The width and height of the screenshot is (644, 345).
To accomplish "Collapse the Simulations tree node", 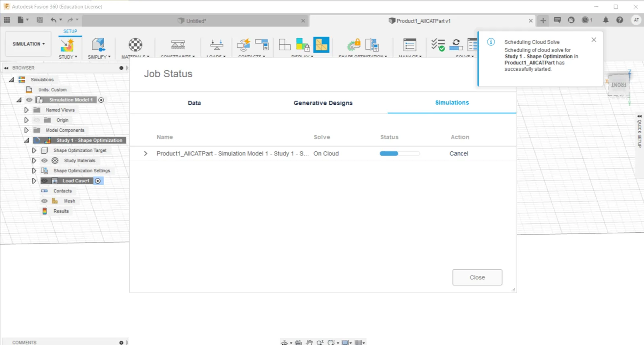I will [x=11, y=80].
